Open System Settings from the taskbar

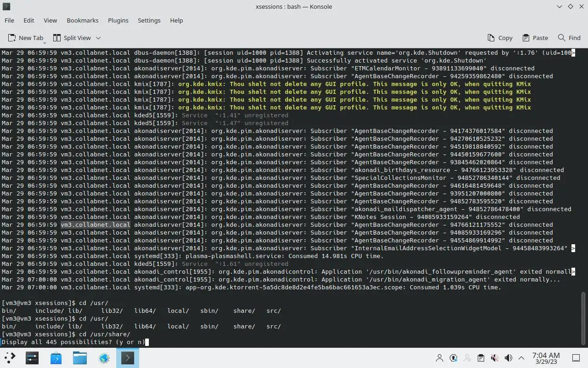[32, 357]
